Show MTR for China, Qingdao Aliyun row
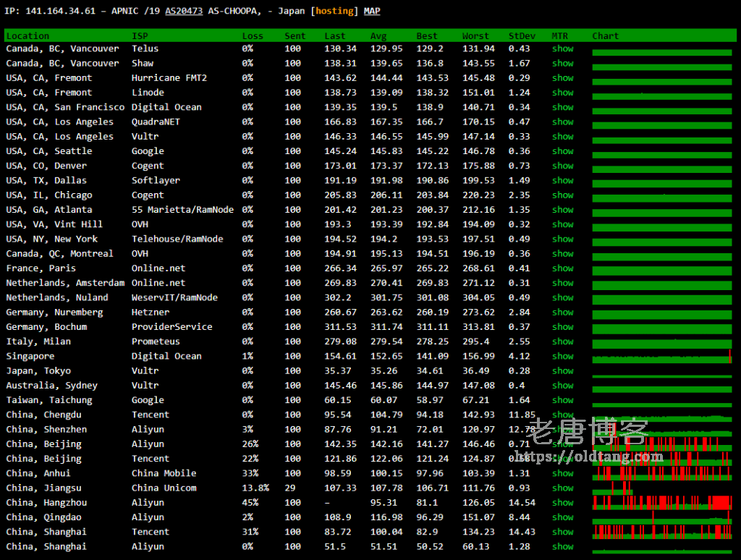The height and width of the screenshot is (560, 741). 562,517
